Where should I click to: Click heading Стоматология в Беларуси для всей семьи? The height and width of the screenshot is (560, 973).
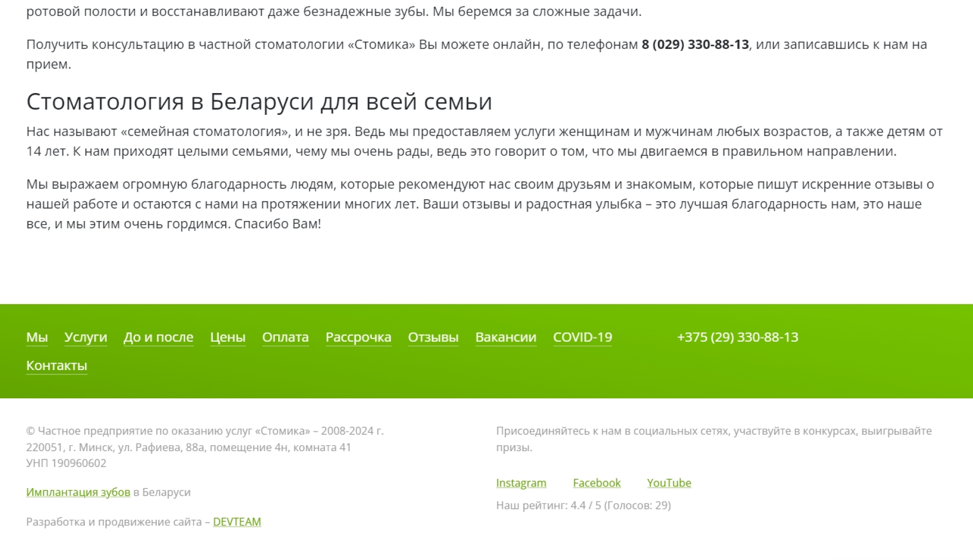coord(259,102)
